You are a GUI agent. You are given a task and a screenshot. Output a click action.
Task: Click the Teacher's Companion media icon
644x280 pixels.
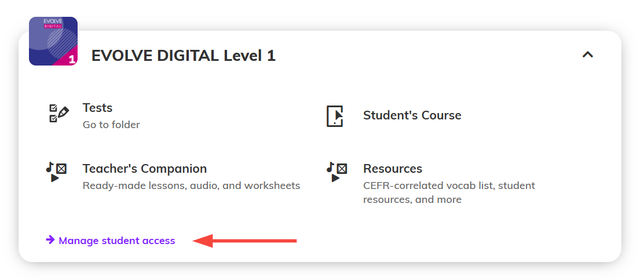point(56,172)
